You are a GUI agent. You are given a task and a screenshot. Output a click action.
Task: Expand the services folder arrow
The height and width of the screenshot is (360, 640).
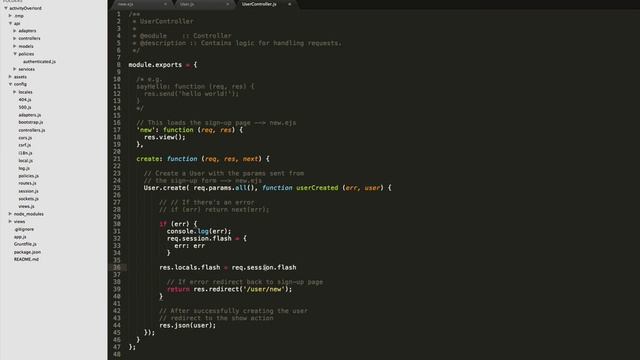coord(15,69)
